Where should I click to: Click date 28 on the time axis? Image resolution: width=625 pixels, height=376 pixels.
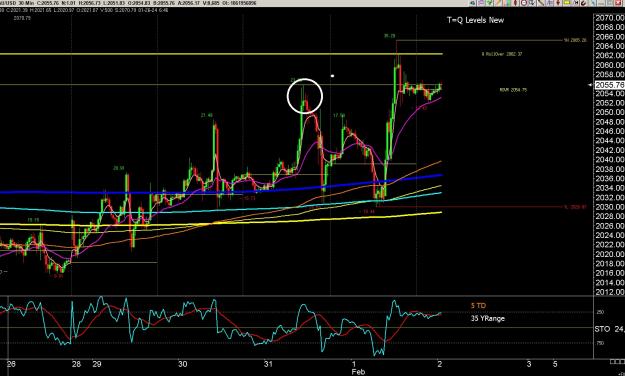pyautogui.click(x=76, y=364)
